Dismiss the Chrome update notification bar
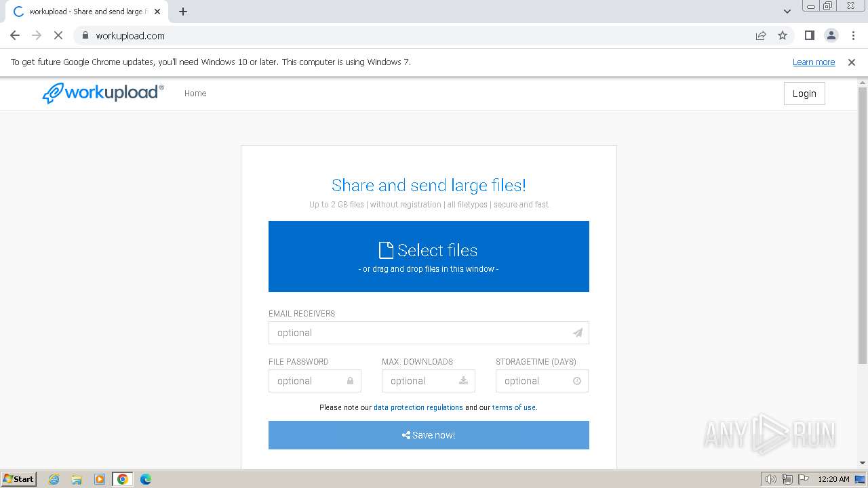This screenshot has width=868, height=488. pyautogui.click(x=852, y=62)
